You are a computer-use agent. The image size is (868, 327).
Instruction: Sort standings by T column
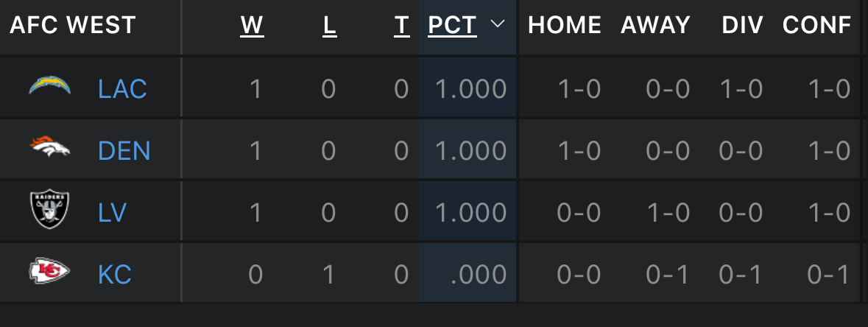pyautogui.click(x=401, y=25)
